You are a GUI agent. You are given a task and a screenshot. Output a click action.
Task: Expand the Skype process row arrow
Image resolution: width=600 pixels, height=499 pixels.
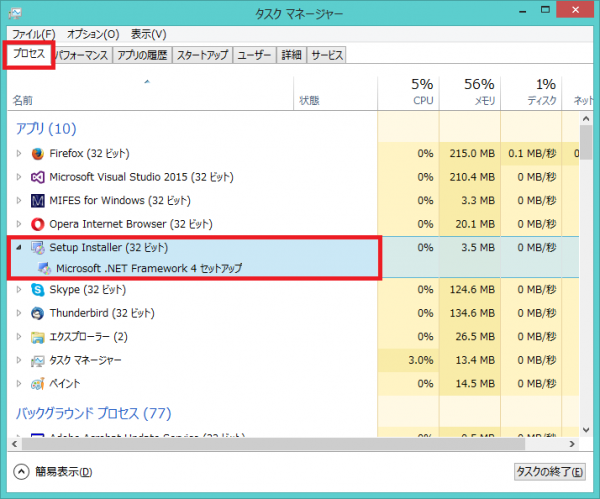19,290
